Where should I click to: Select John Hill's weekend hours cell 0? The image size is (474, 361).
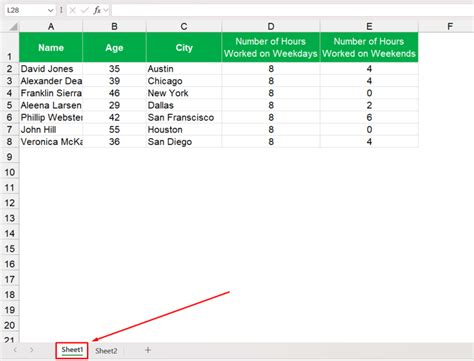369,130
